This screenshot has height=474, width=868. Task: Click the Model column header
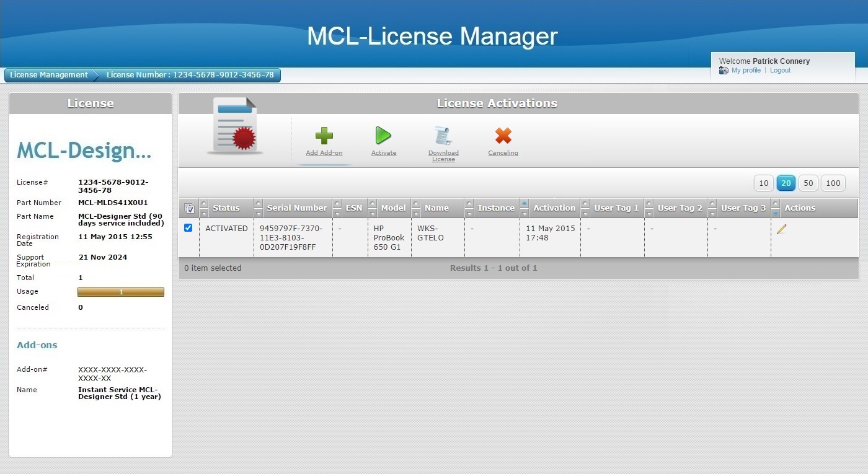tap(394, 208)
